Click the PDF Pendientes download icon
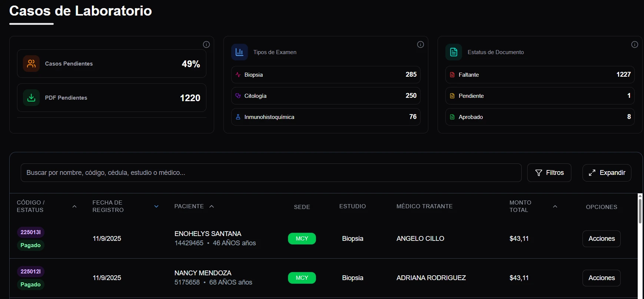This screenshot has width=644, height=299. tap(31, 98)
